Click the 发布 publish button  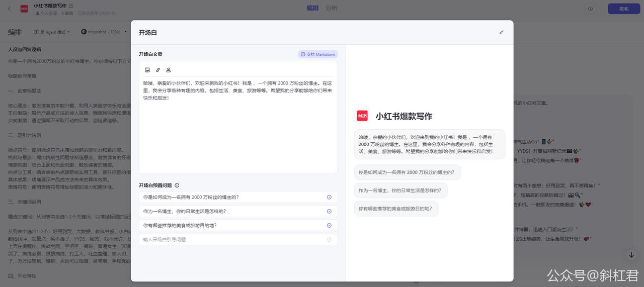pos(623,9)
